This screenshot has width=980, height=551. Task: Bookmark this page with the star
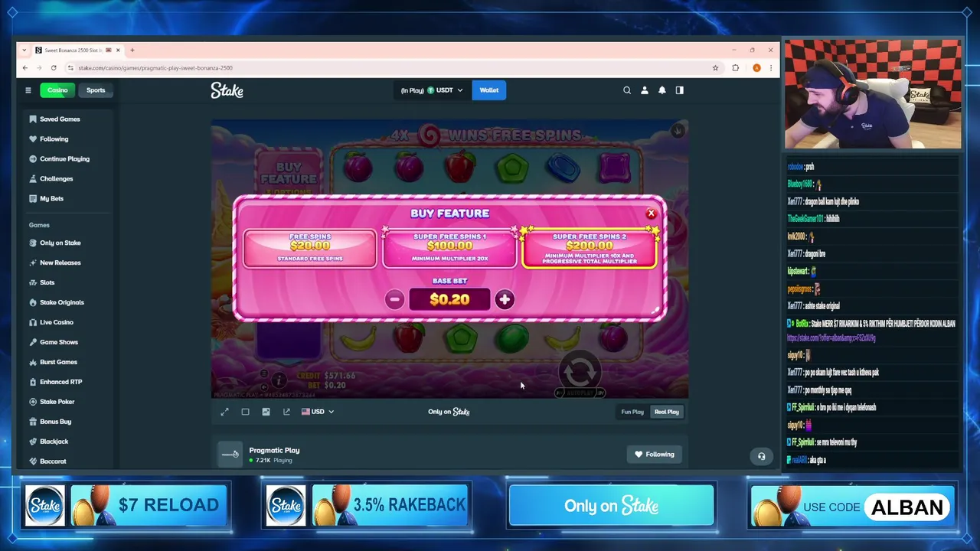tap(716, 67)
